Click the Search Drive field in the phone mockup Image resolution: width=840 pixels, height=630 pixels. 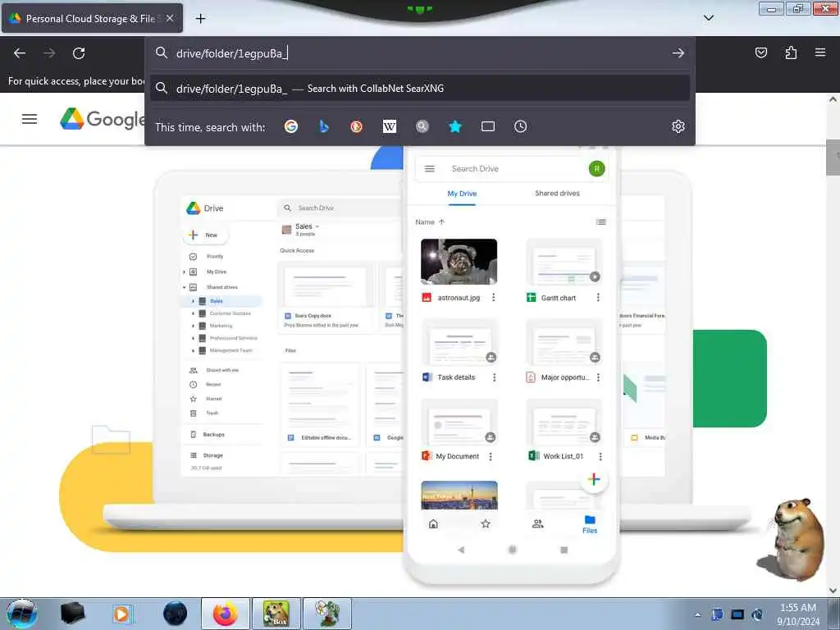pos(475,169)
